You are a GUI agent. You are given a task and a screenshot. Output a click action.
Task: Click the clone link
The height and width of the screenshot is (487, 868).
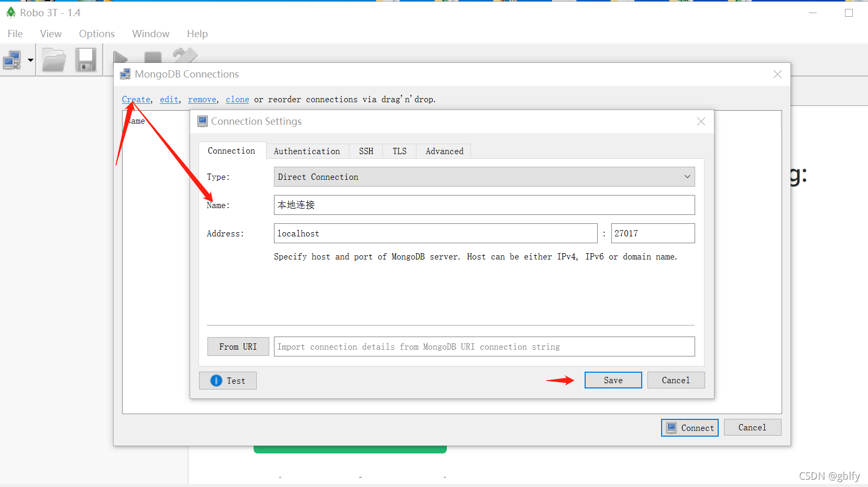[x=237, y=99]
